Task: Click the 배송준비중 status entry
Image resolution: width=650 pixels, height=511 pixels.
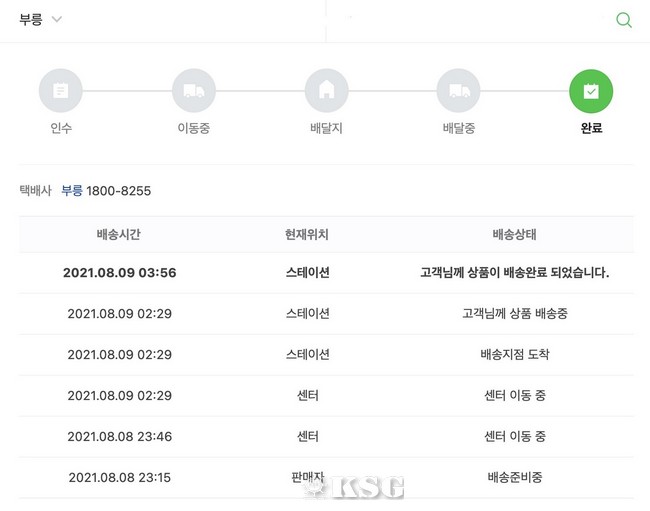Action: (x=515, y=478)
